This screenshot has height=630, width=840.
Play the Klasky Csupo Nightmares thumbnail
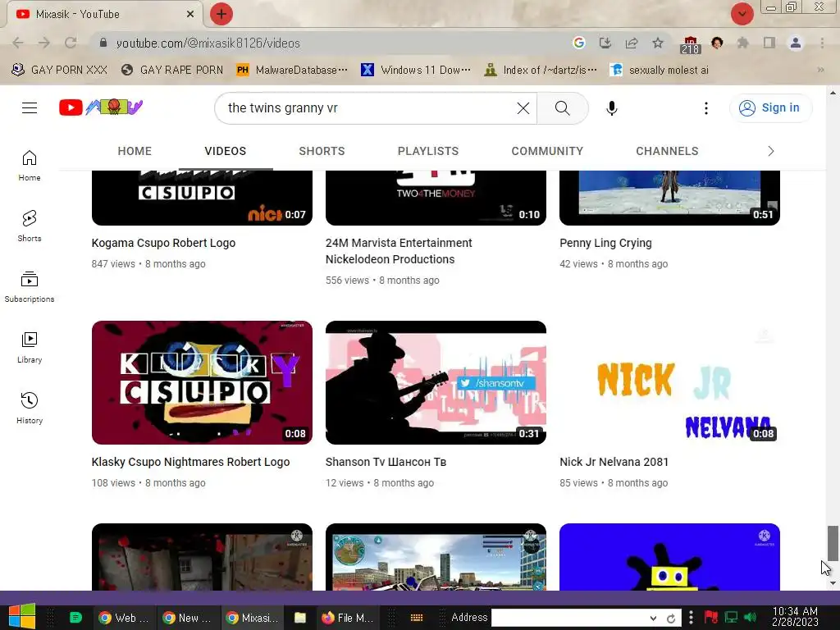(202, 382)
